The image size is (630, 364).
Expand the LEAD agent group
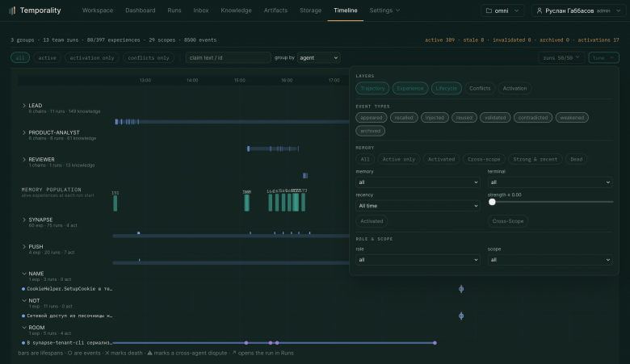[24, 106]
